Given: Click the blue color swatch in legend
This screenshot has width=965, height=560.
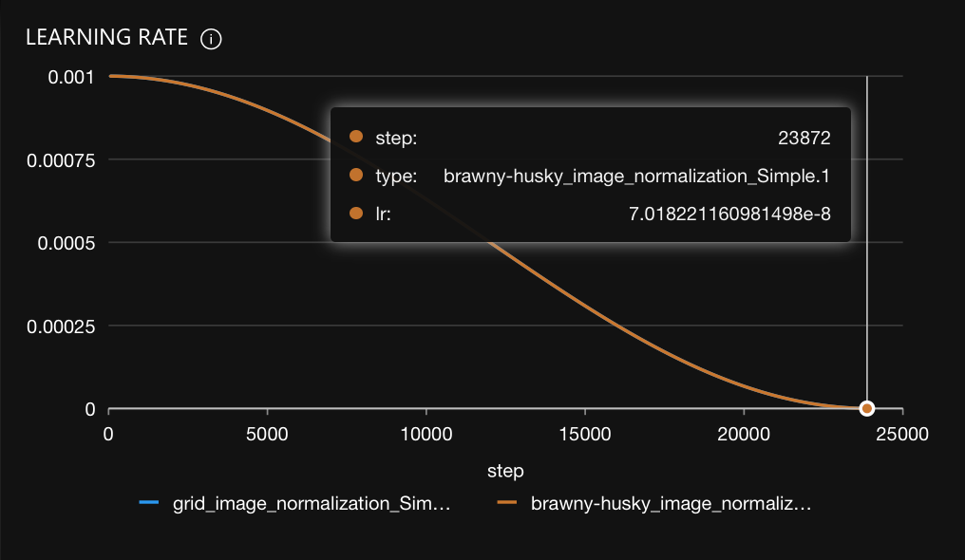Looking at the screenshot, I should pyautogui.click(x=147, y=504).
